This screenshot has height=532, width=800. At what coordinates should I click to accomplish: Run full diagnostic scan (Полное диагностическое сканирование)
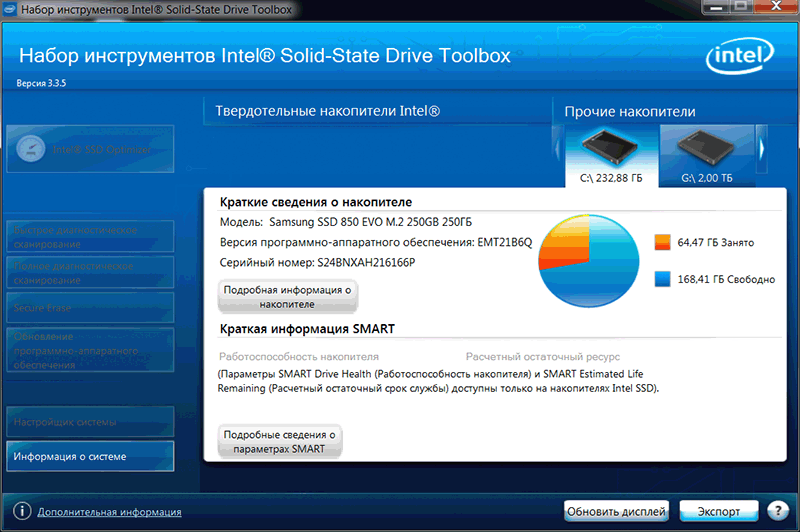[x=90, y=273]
